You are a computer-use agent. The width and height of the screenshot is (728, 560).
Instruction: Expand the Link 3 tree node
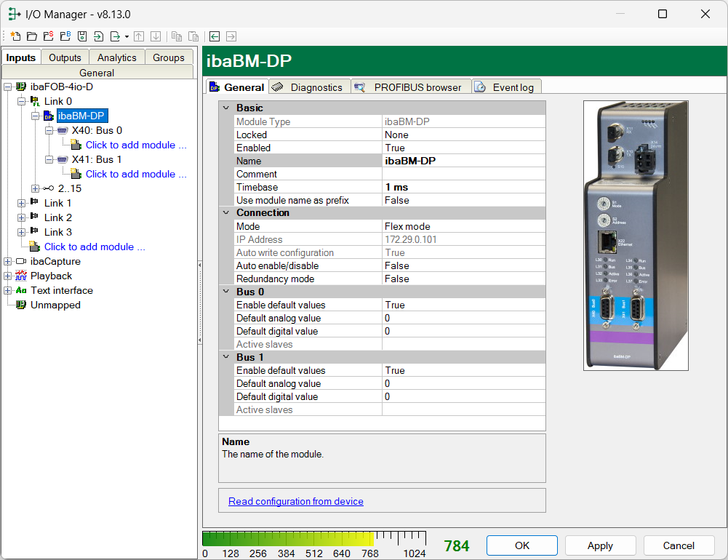[x=21, y=232]
